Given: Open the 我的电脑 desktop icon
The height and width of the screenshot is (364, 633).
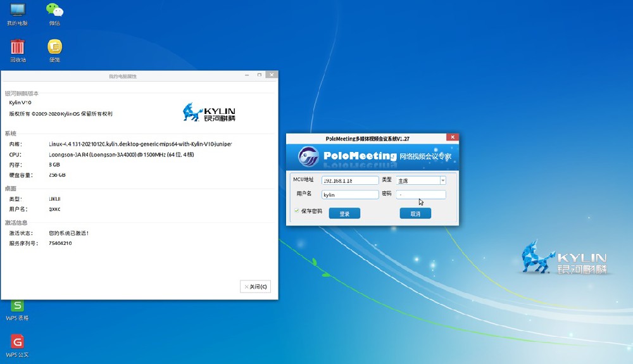Looking at the screenshot, I should pos(17,11).
